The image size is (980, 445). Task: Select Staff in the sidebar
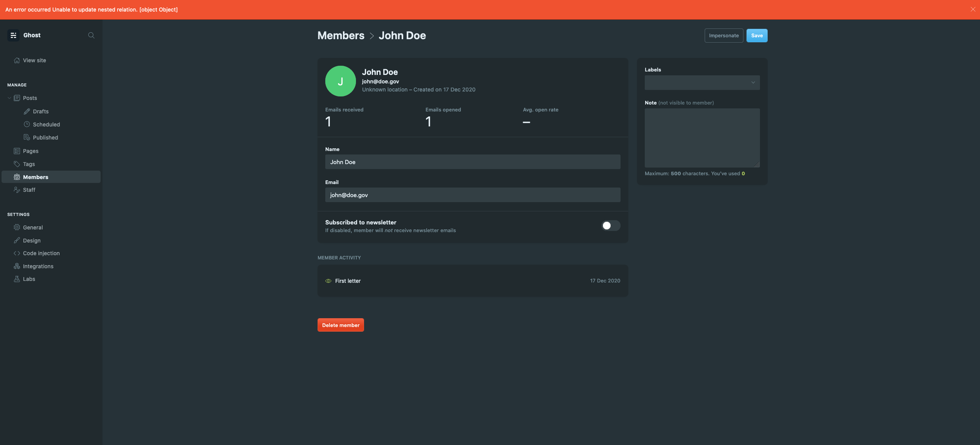tap(29, 189)
